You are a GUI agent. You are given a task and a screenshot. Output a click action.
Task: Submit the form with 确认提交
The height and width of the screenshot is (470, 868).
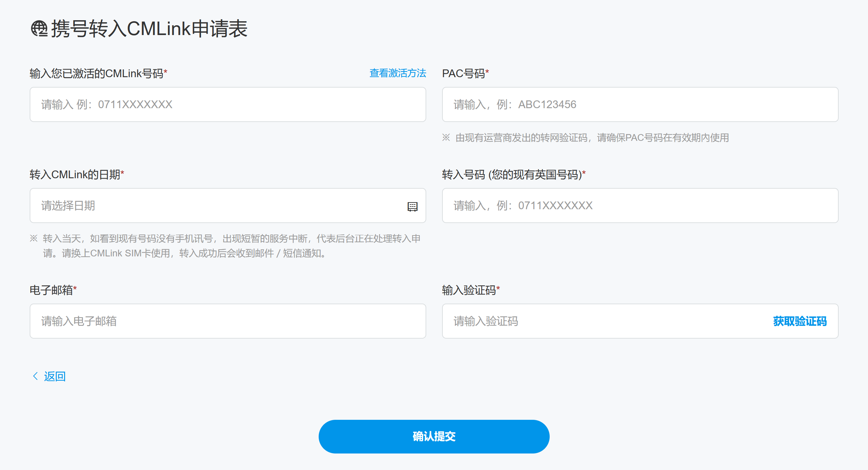[434, 436]
